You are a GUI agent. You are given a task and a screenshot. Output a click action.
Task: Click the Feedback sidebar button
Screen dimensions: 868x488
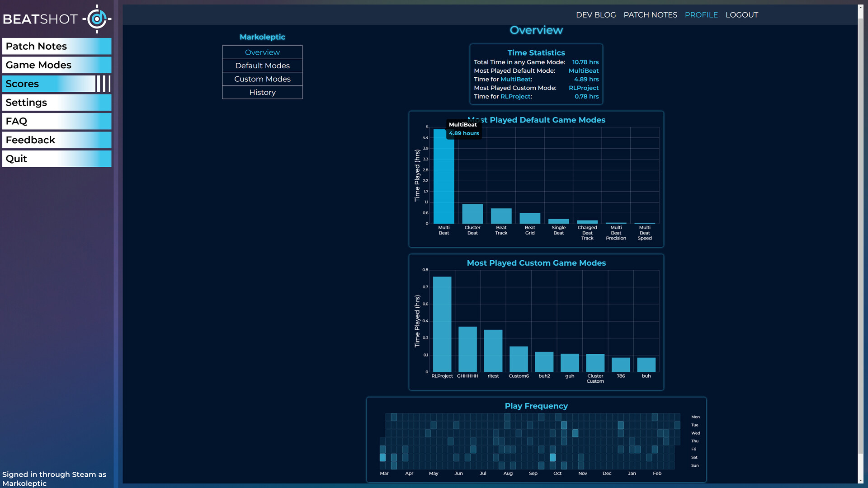coord(57,140)
